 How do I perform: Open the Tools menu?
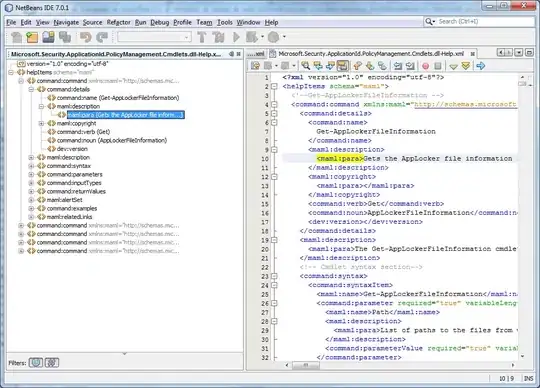point(225,22)
